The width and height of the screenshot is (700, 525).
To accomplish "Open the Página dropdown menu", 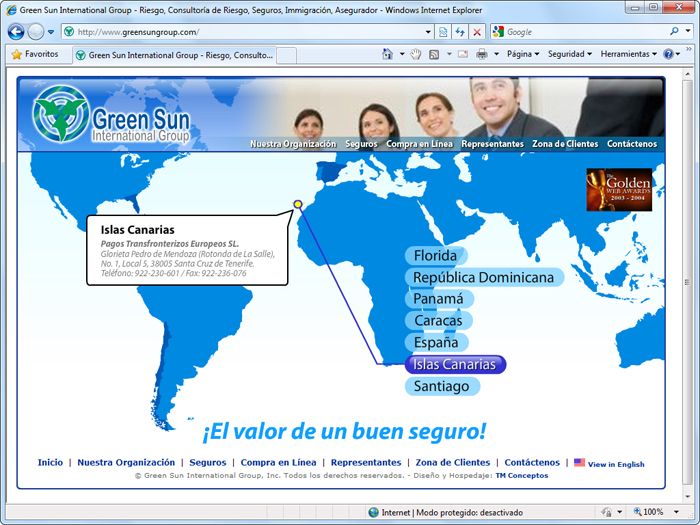I will tap(522, 54).
